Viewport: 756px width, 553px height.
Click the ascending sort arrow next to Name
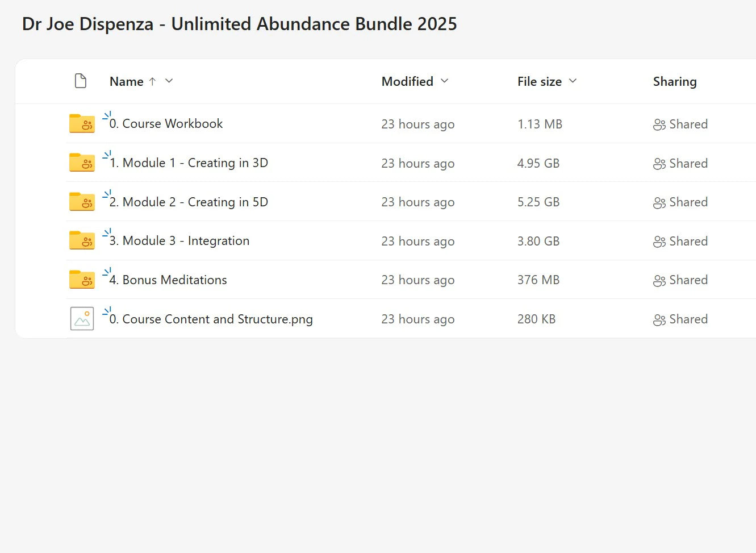(151, 81)
